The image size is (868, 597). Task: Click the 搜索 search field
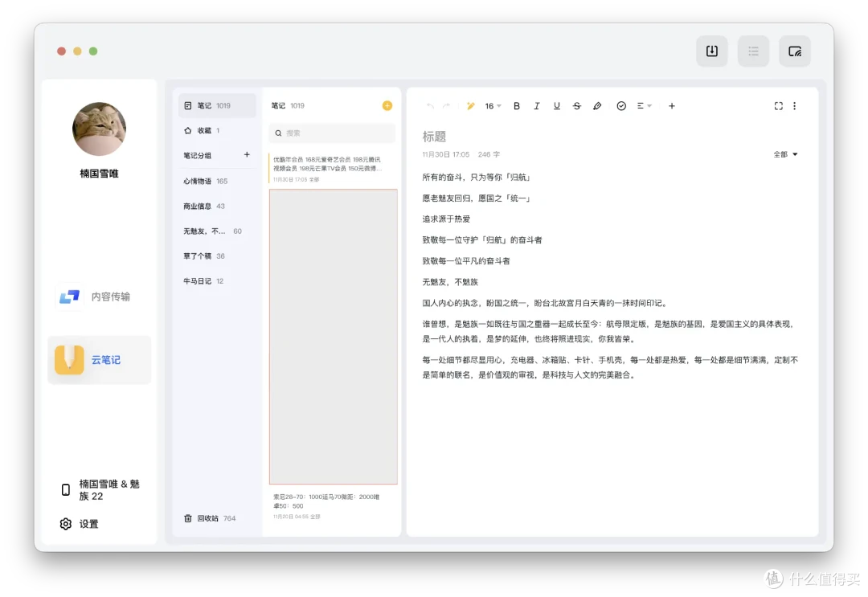point(332,133)
